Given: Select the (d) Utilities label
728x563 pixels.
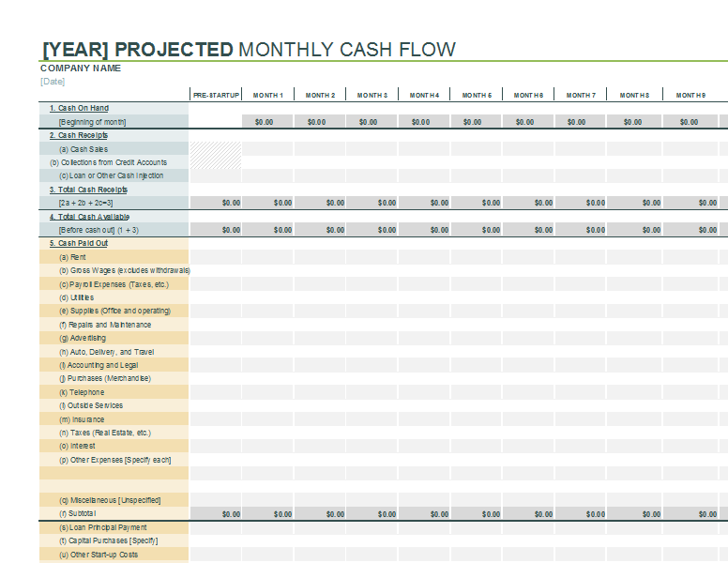Looking at the screenshot, I should coord(76,297).
